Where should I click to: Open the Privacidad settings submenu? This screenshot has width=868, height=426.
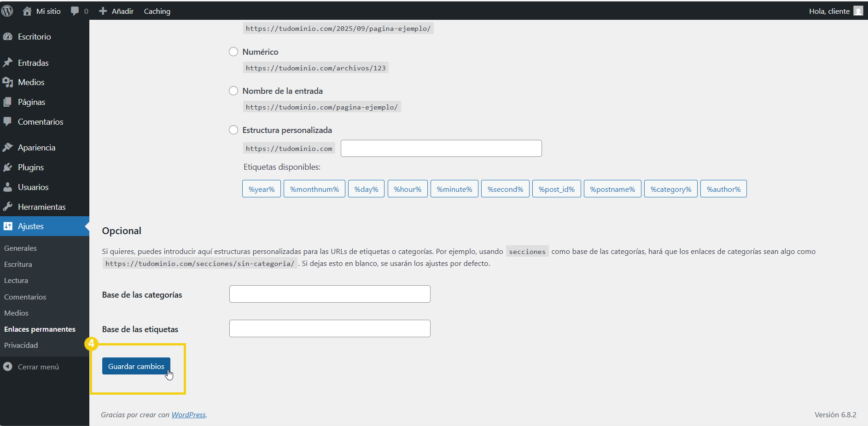tap(21, 345)
